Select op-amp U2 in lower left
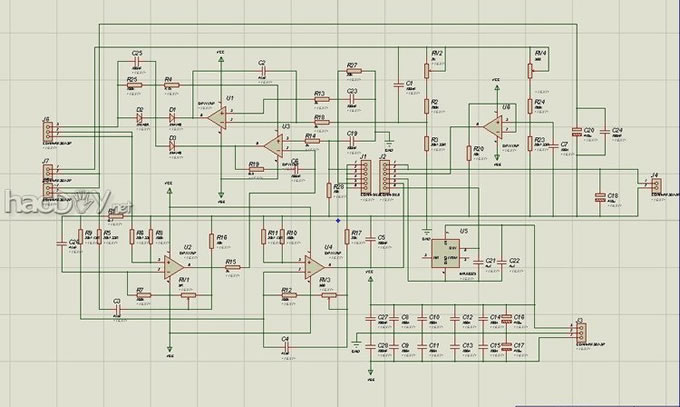Viewport: 680px width, 407px height. tap(173, 265)
